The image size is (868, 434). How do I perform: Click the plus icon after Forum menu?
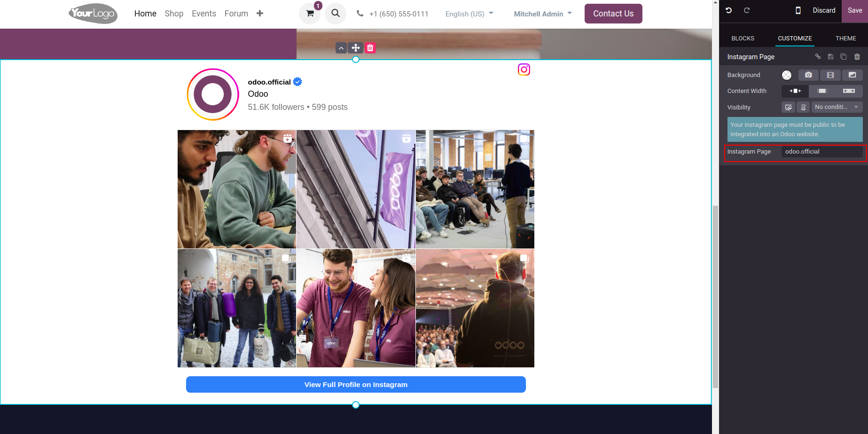coord(260,14)
